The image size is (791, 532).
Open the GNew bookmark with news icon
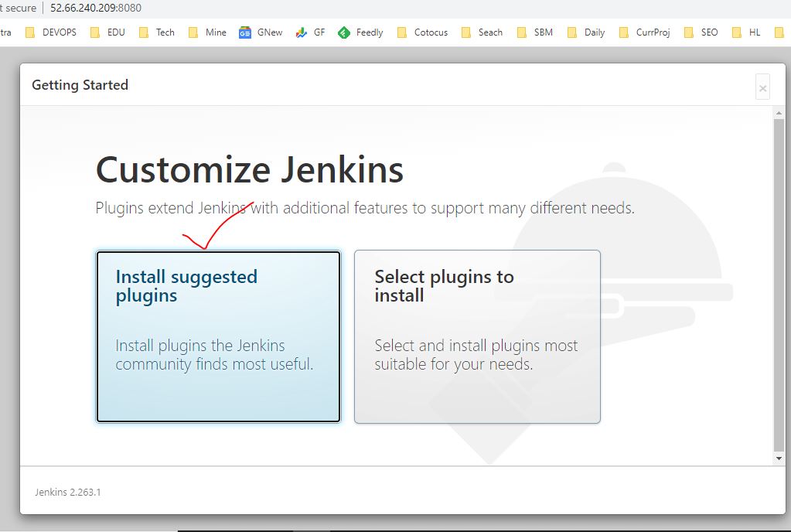[261, 32]
